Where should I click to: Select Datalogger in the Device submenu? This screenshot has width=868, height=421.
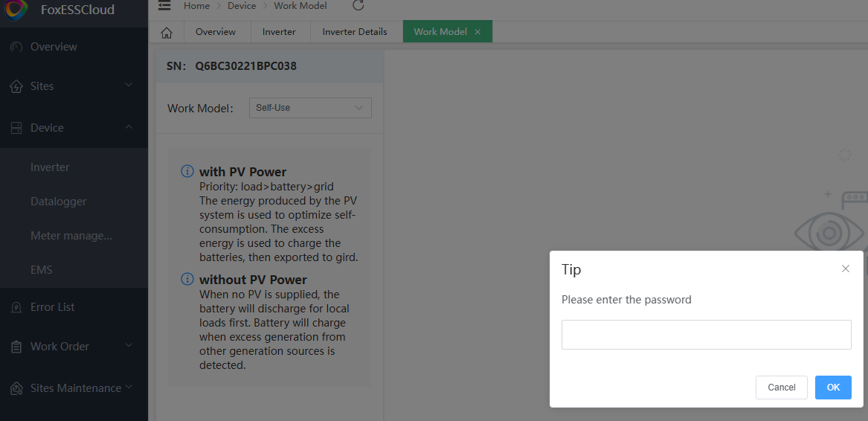(58, 202)
